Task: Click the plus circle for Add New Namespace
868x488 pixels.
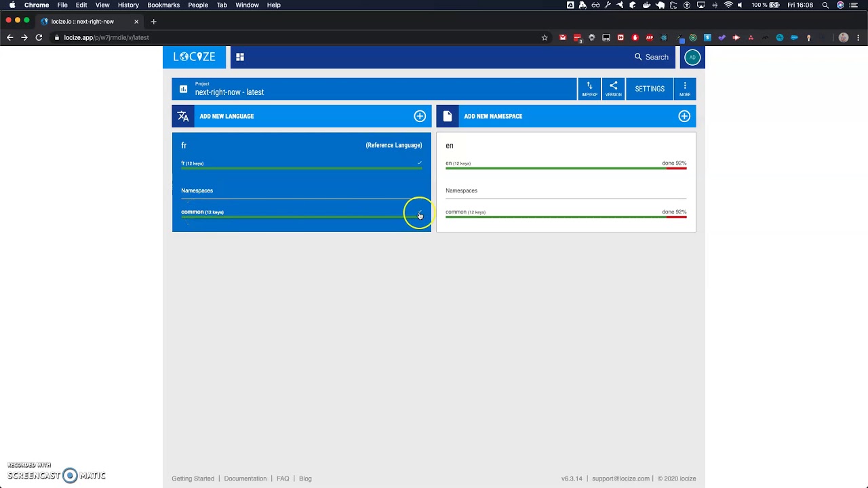Action: tap(684, 116)
